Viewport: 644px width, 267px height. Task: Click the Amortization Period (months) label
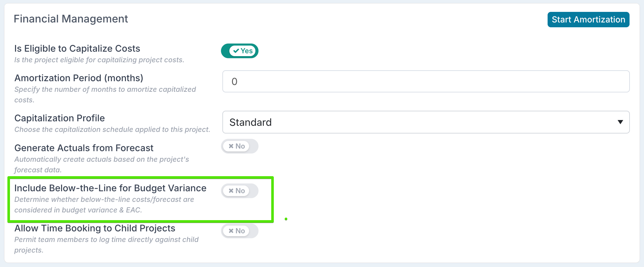[79, 78]
